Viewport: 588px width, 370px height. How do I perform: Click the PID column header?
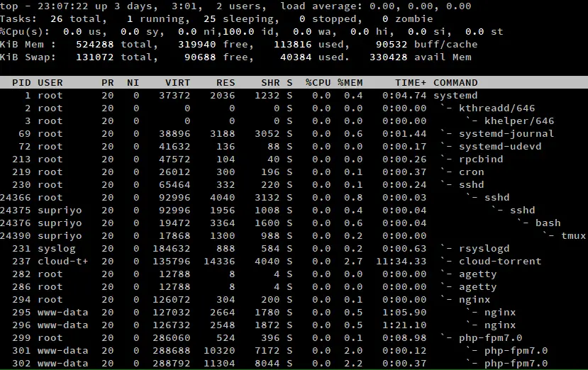[x=21, y=82]
